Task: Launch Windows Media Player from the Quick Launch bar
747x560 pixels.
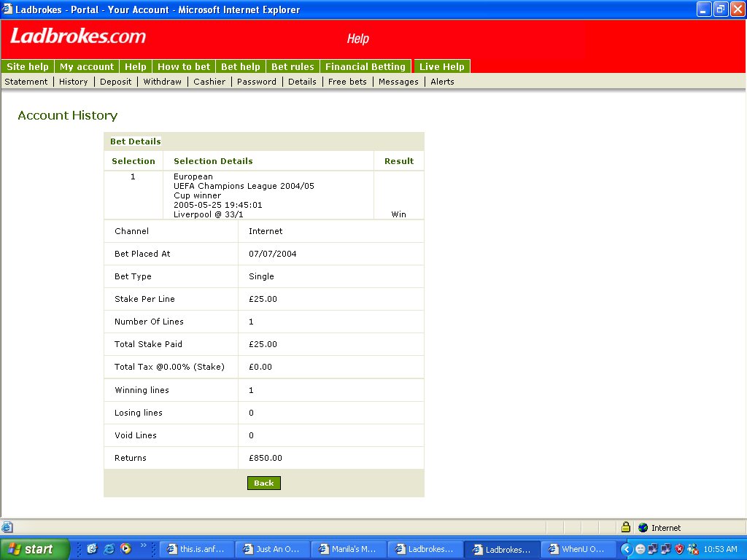Action: tap(125, 549)
